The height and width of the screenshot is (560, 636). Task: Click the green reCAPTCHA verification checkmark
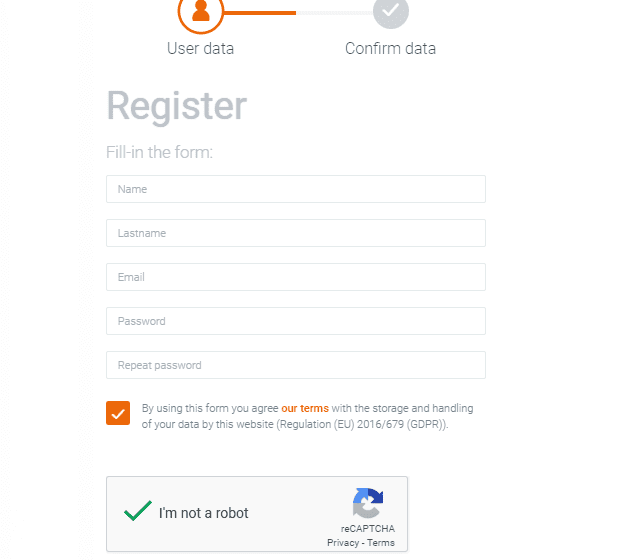click(138, 512)
